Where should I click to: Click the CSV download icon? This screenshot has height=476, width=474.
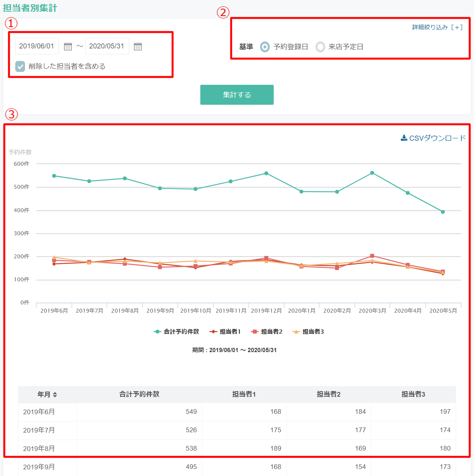coord(404,138)
